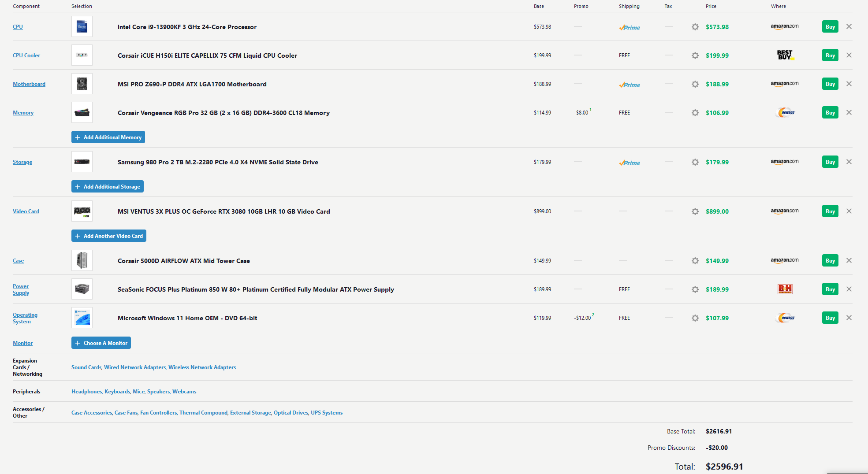
Task: Open the Motherboard component link
Action: [29, 84]
